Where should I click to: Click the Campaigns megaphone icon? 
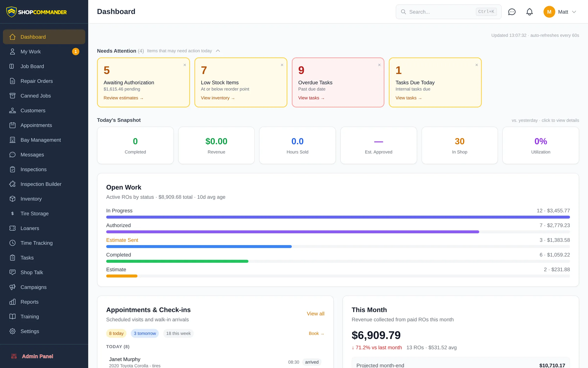[12, 287]
